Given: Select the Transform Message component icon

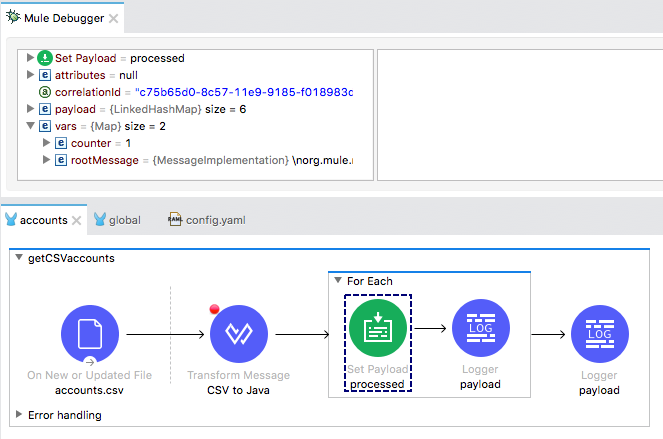Looking at the screenshot, I should pyautogui.click(x=239, y=334).
